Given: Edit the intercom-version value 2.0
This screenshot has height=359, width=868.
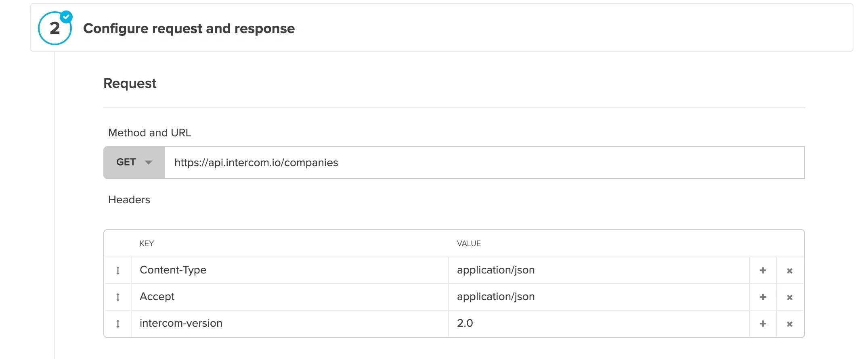Looking at the screenshot, I should tap(465, 324).
